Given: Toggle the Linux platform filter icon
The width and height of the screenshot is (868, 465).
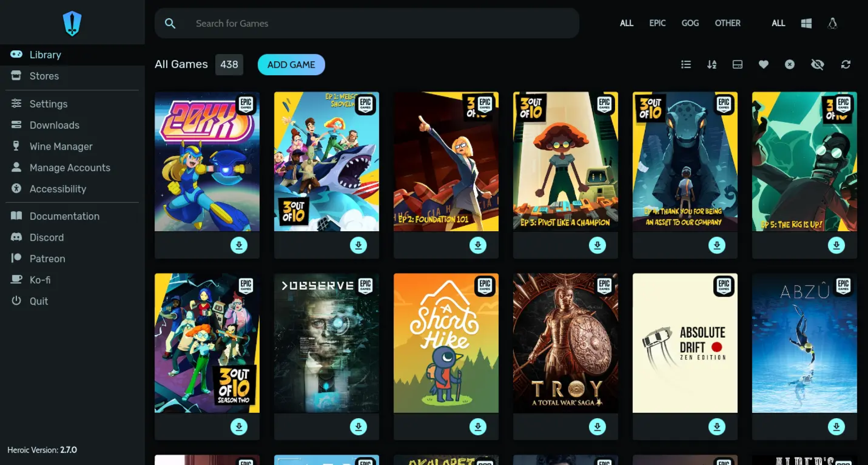Looking at the screenshot, I should pyautogui.click(x=831, y=23).
